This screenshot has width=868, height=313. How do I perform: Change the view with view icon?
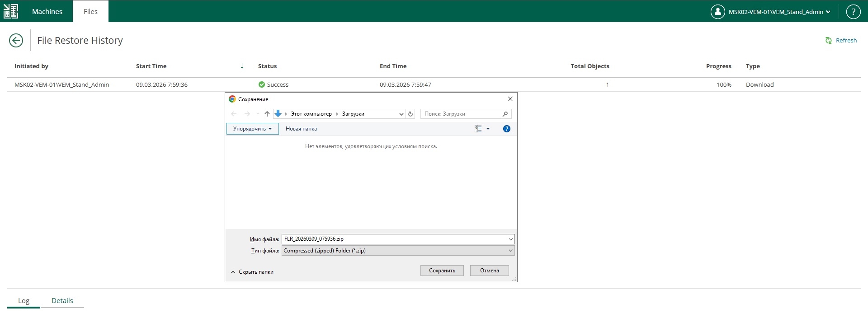(478, 129)
